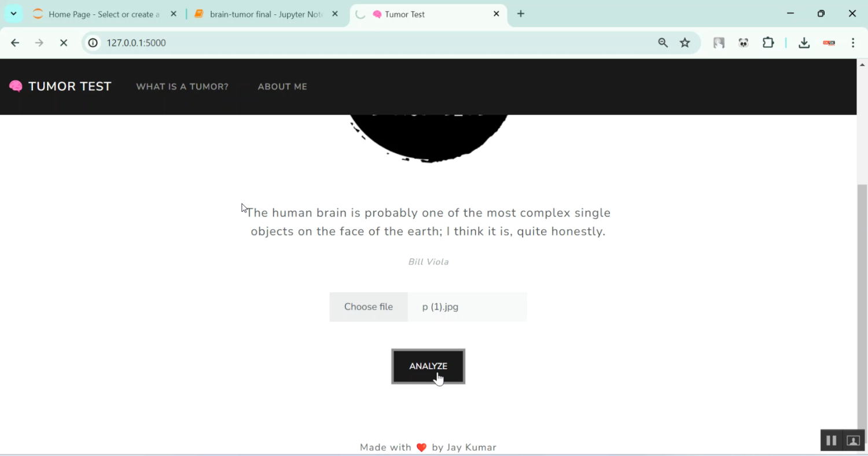This screenshot has width=868, height=456.
Task: Click the selected filename p (1).jpg
Action: pyautogui.click(x=440, y=307)
